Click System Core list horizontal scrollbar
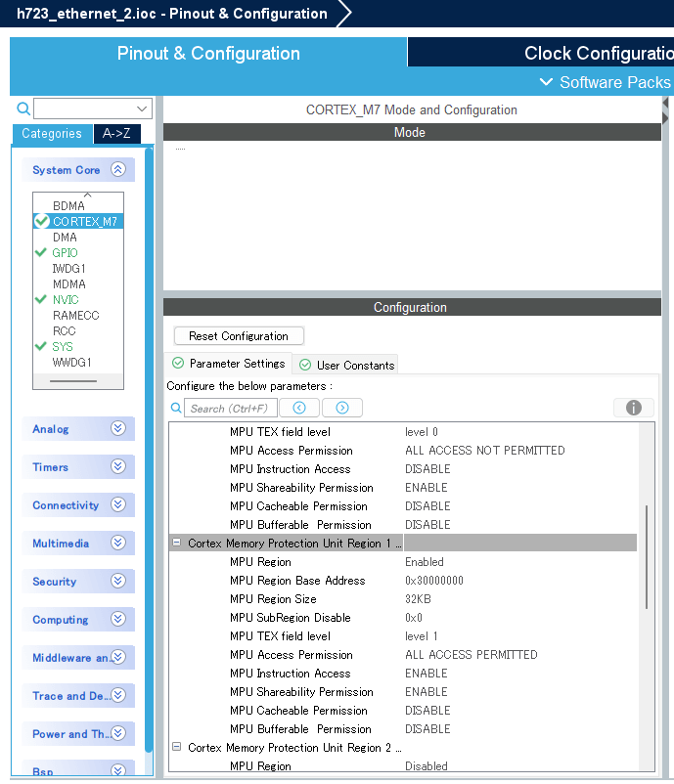The image size is (674, 784). pos(73,381)
